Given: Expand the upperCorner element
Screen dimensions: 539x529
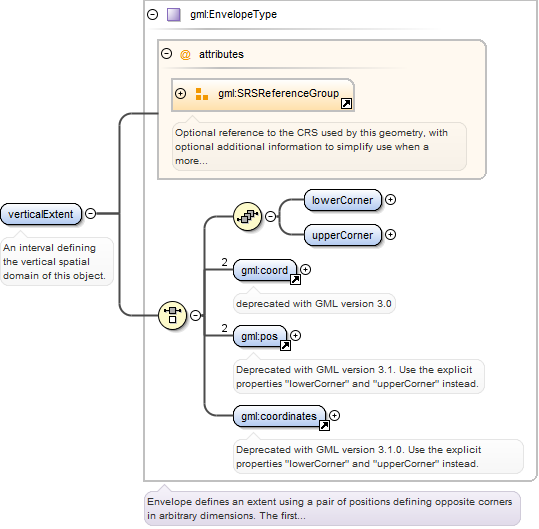Looking at the screenshot, I should pos(390,234).
